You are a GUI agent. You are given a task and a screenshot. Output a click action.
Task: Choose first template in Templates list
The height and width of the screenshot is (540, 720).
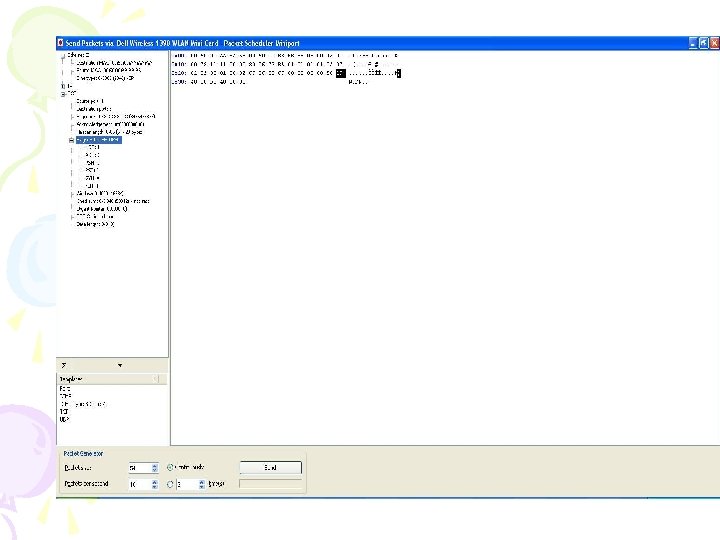[x=65, y=388]
